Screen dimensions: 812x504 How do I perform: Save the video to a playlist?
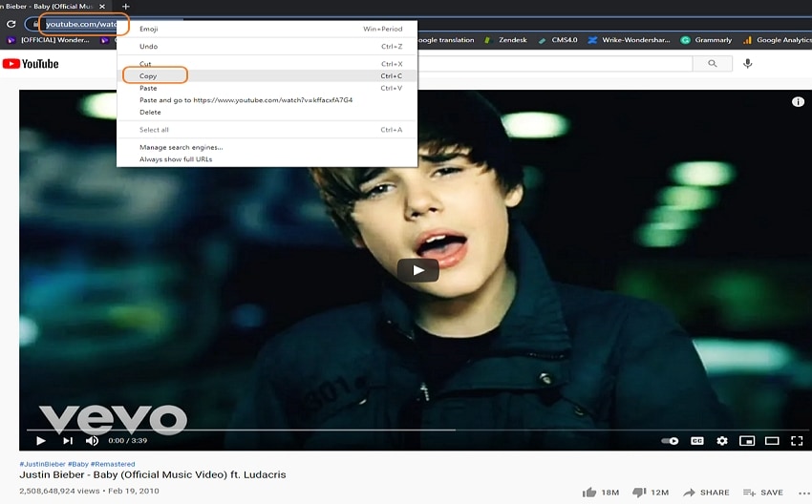click(763, 493)
